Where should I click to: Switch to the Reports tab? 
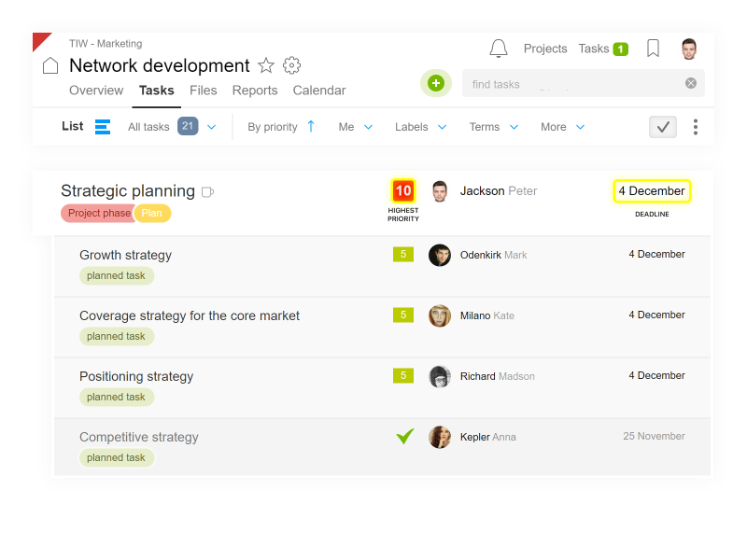[255, 91]
